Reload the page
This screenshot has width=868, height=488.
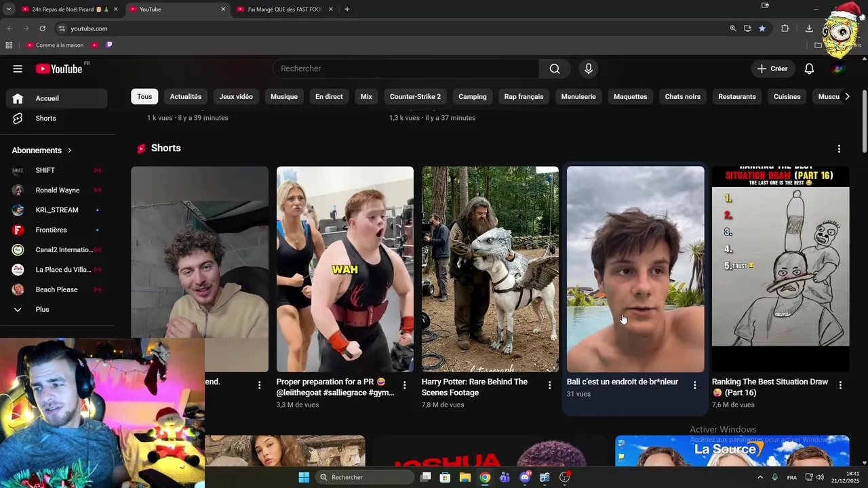pyautogui.click(x=42, y=28)
